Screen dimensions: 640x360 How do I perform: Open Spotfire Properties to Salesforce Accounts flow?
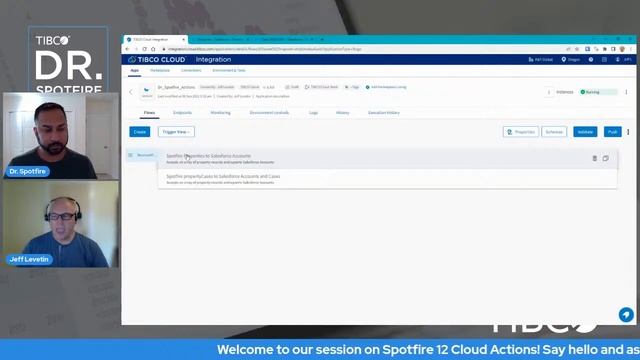coord(387,159)
